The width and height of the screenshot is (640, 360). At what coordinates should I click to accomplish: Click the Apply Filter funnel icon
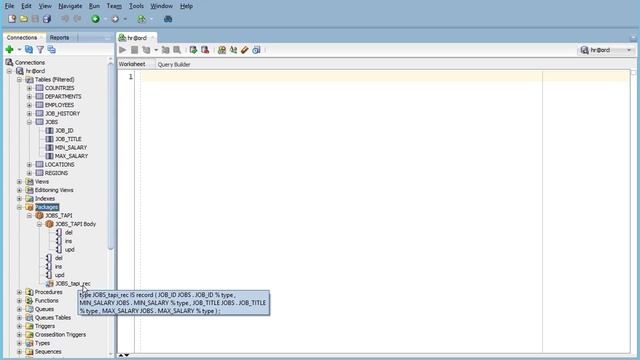[x=40, y=50]
